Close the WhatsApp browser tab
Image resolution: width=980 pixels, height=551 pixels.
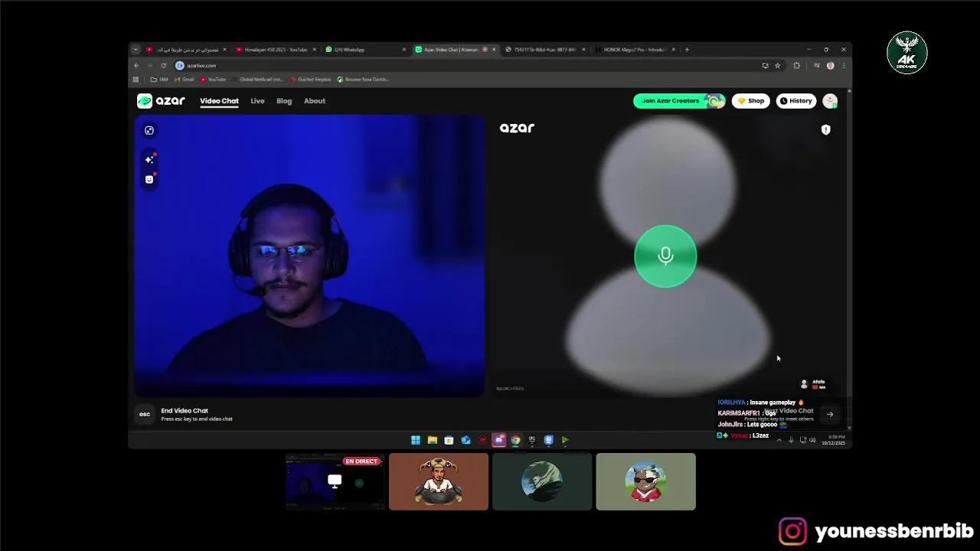click(x=404, y=50)
